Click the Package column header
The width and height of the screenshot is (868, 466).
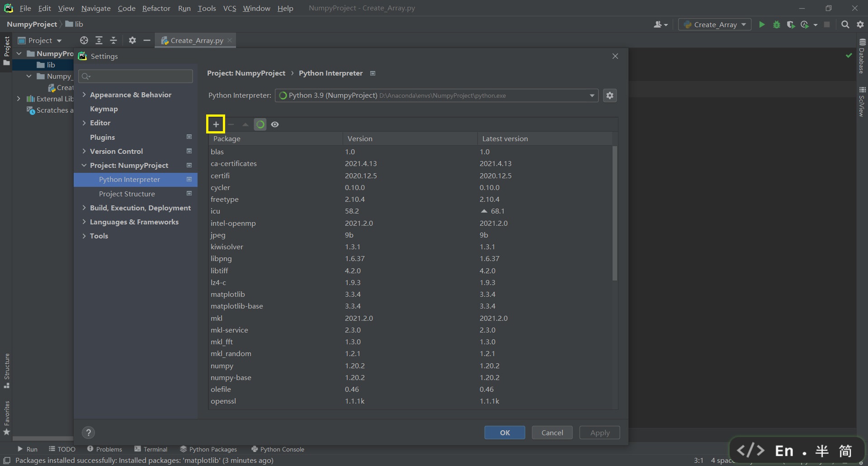click(x=275, y=138)
